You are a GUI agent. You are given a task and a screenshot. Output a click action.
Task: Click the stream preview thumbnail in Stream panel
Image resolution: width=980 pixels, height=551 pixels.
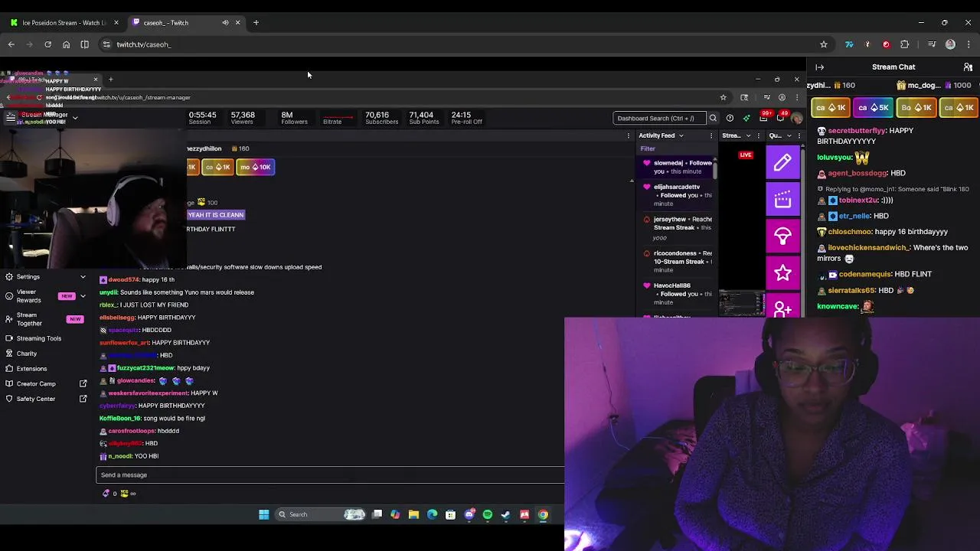[742, 303]
